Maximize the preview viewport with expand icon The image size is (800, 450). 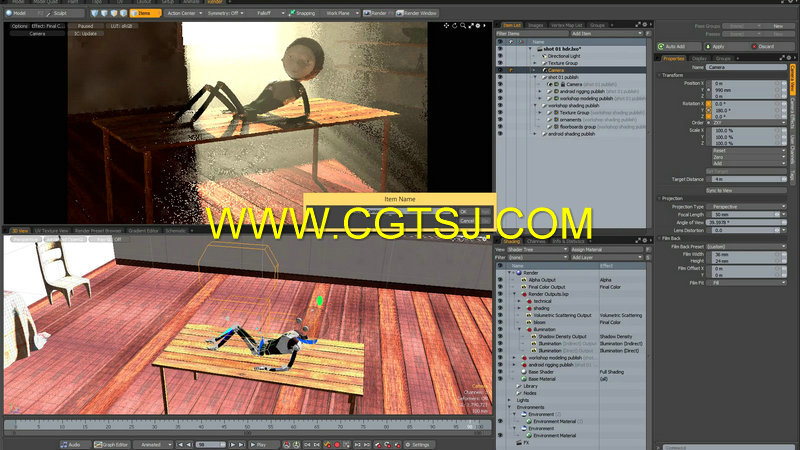click(x=471, y=26)
